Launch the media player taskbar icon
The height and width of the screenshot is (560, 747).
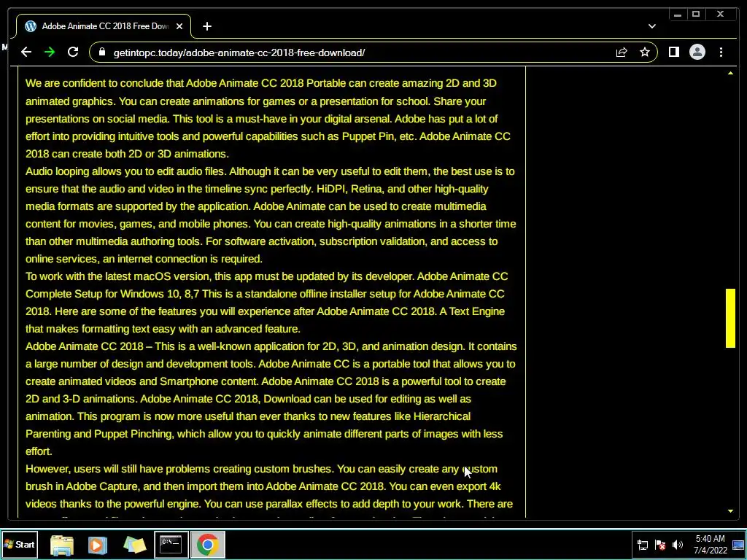(x=98, y=545)
